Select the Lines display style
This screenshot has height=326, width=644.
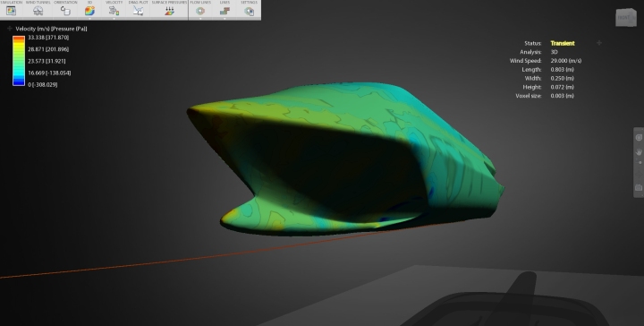pyautogui.click(x=225, y=11)
